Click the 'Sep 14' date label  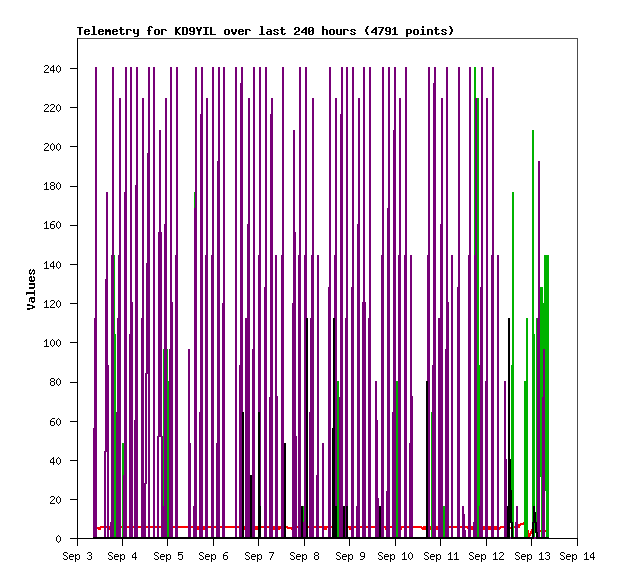(577, 557)
